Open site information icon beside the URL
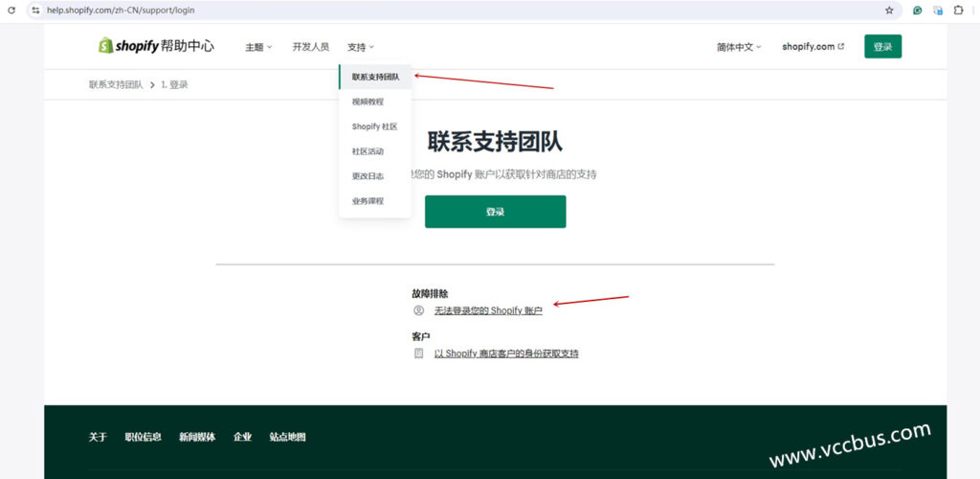The image size is (980, 479). [x=35, y=10]
